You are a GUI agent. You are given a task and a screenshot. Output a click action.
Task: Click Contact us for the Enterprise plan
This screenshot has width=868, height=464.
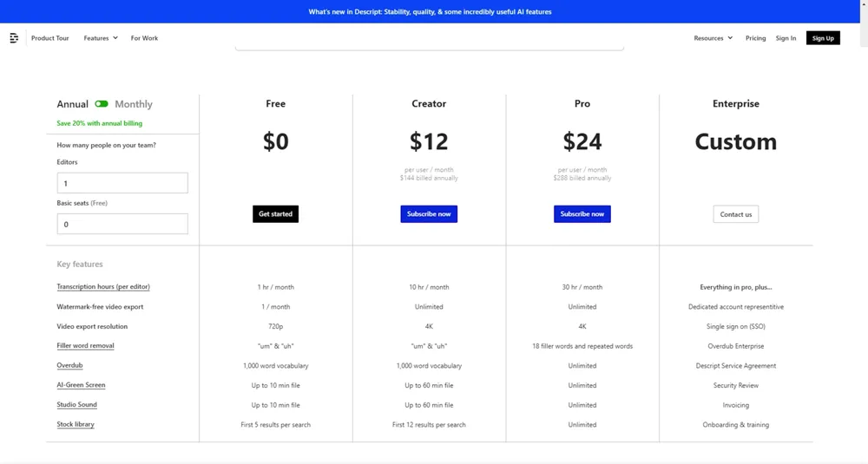(x=735, y=214)
